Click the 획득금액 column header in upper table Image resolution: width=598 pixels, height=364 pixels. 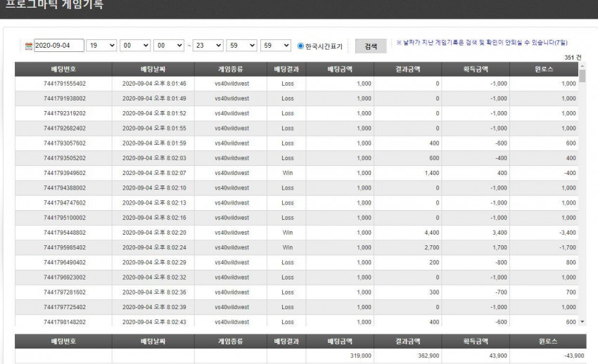coord(476,70)
